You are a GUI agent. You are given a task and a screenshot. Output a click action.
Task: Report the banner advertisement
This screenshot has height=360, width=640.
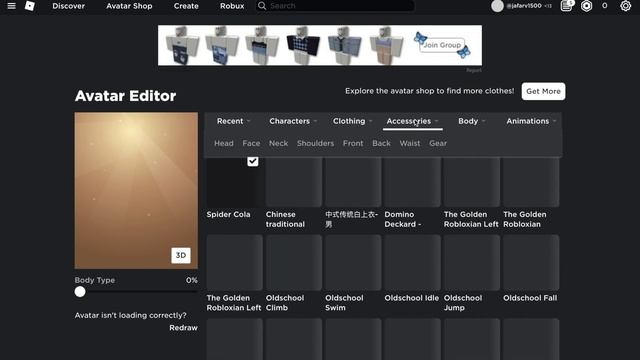[474, 70]
